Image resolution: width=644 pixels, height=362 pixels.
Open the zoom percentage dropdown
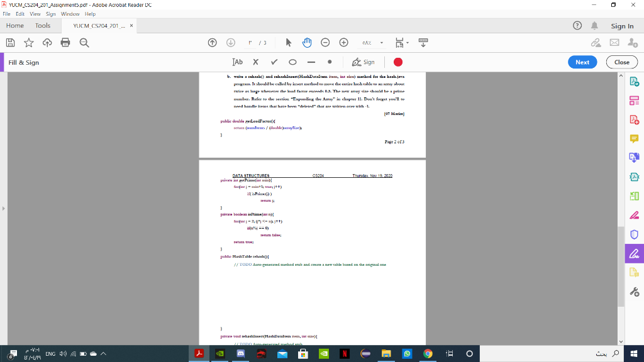(381, 43)
